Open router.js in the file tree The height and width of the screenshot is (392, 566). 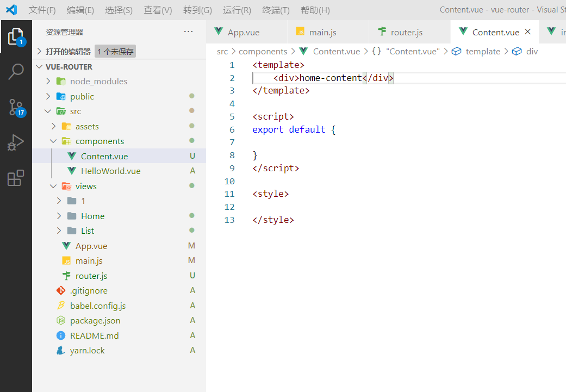pyautogui.click(x=119, y=276)
